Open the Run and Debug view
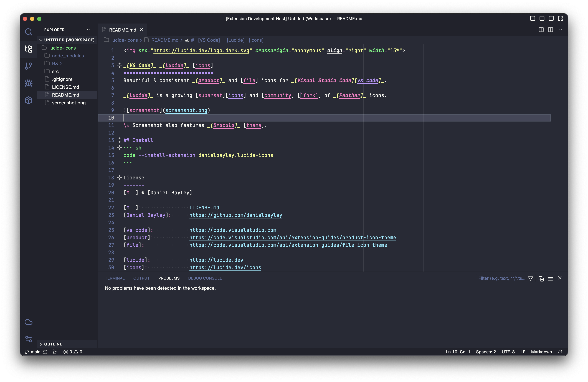The height and width of the screenshot is (382, 588). click(x=28, y=83)
